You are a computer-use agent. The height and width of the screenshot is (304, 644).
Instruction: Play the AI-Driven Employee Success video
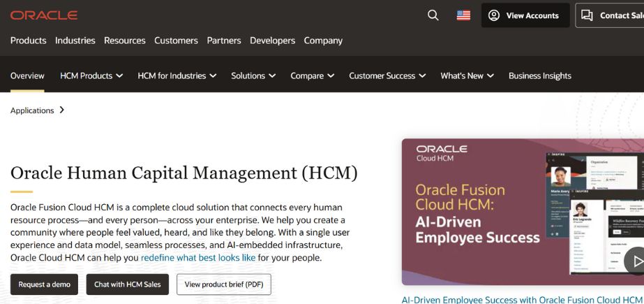coord(636,261)
